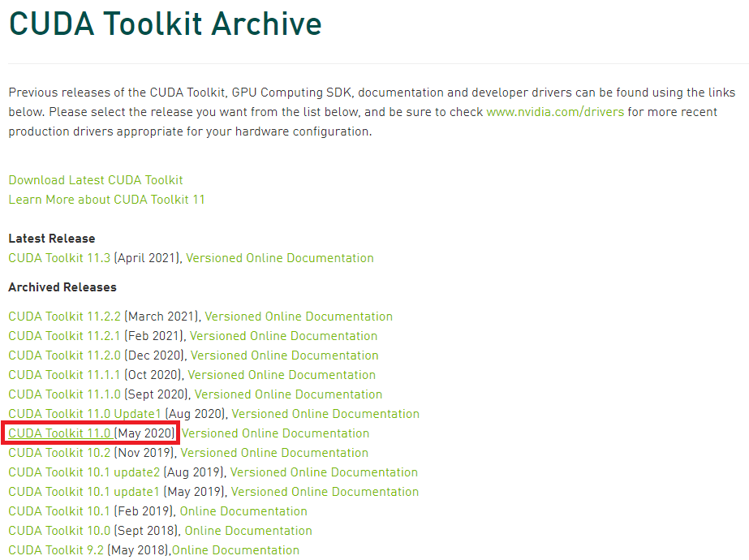Open Online Documentation for 10.1 Feb 2019
This screenshot has width=749, height=560.
[x=243, y=511]
